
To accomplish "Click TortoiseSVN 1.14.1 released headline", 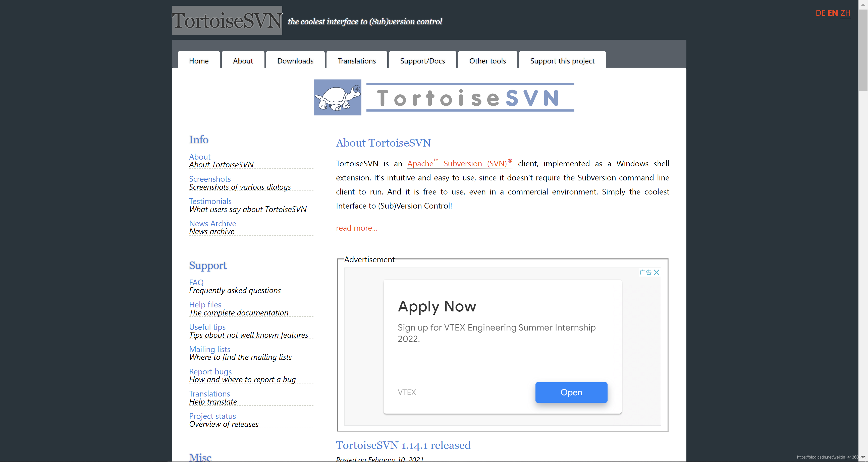I will click(x=403, y=445).
